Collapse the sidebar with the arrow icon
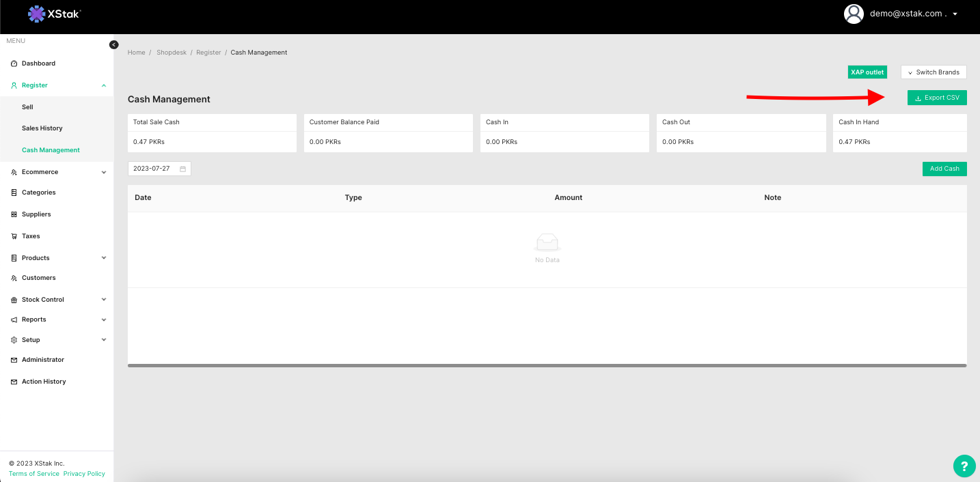Viewport: 980px width, 482px height. click(x=114, y=44)
